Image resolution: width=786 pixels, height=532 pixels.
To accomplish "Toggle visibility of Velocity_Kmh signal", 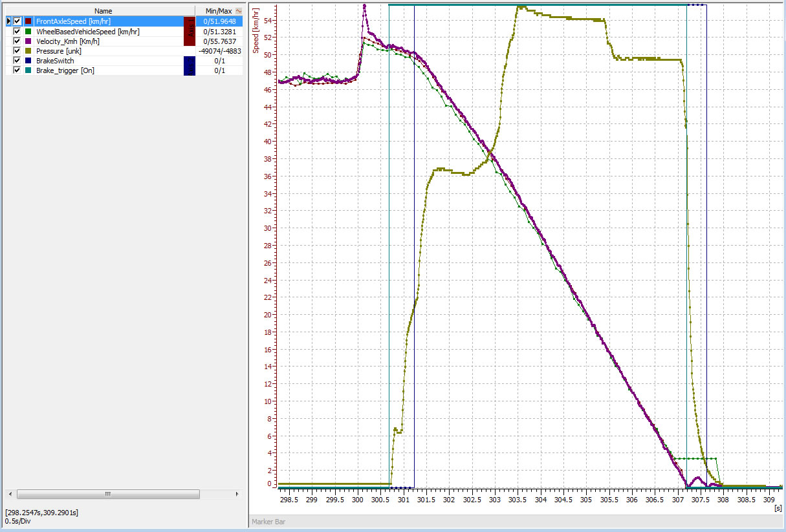I will pyautogui.click(x=16, y=41).
